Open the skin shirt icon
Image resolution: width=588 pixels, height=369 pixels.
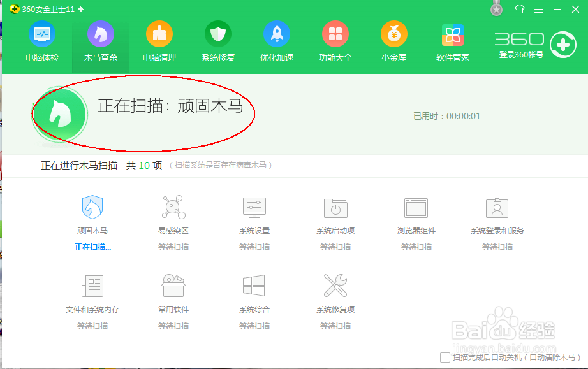tap(520, 10)
